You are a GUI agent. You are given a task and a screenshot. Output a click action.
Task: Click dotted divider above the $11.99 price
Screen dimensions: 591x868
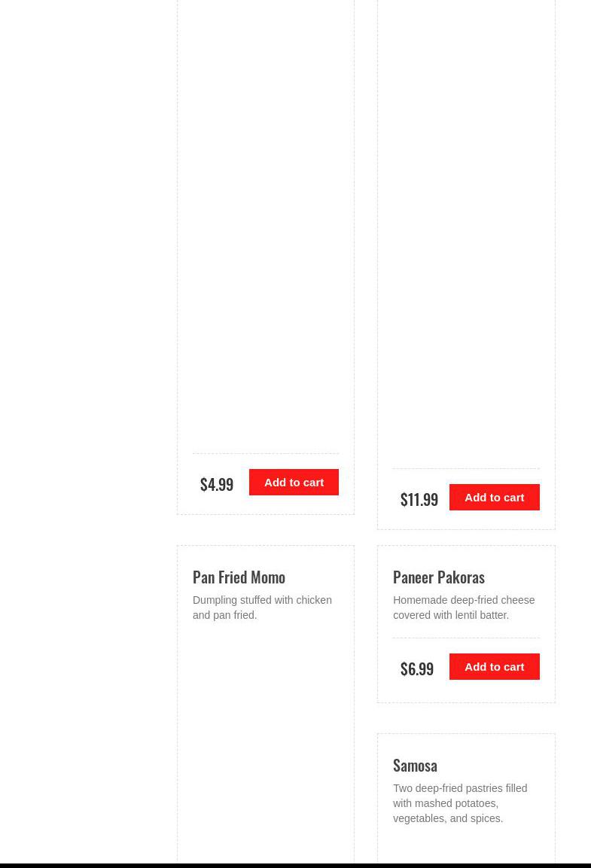[x=466, y=468]
